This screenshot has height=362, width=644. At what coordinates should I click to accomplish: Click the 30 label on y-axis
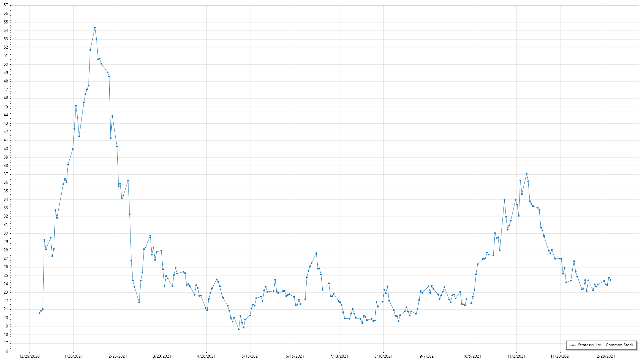[x=6, y=233]
